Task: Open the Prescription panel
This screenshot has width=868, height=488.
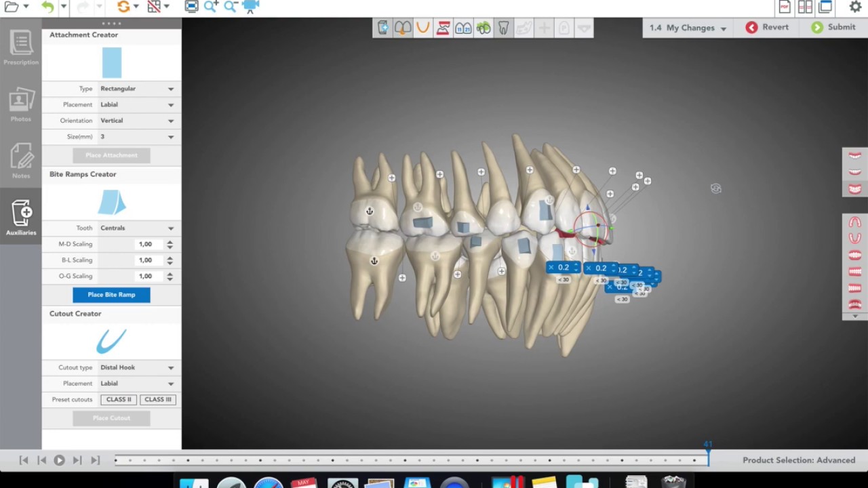Action: point(21,47)
